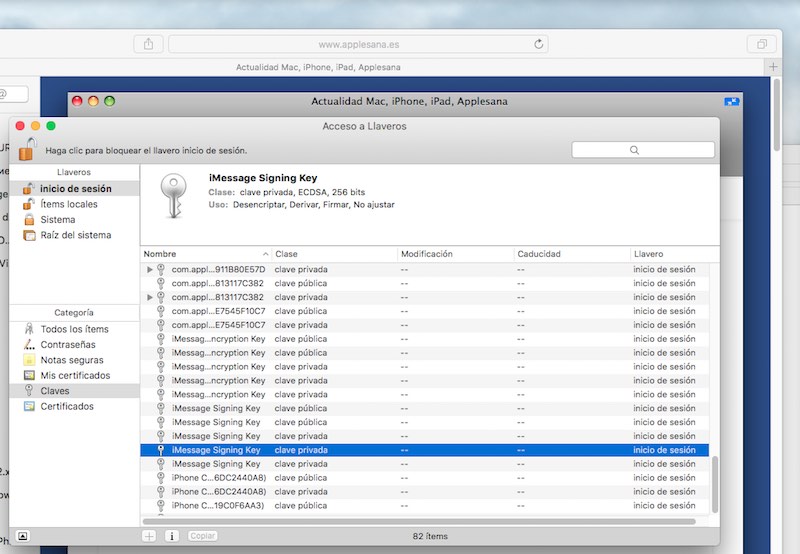The height and width of the screenshot is (554, 800).
Task: Open the 'Certificados' category
Action: 74,407
